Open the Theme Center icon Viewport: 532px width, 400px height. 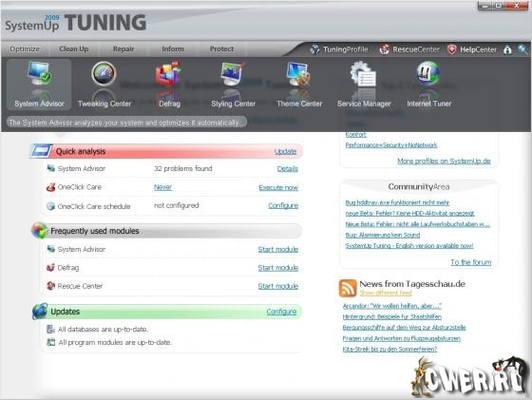click(x=298, y=73)
